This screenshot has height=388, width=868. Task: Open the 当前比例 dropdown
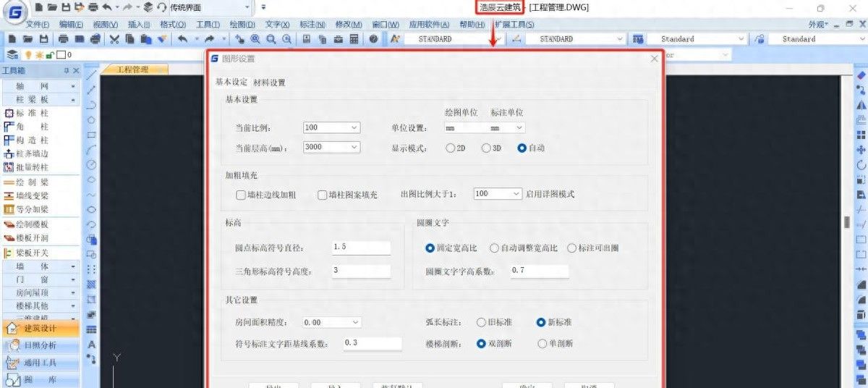coord(331,127)
